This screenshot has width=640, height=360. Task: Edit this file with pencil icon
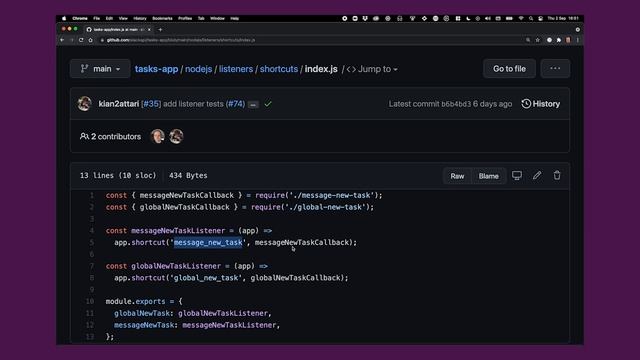pyautogui.click(x=537, y=176)
